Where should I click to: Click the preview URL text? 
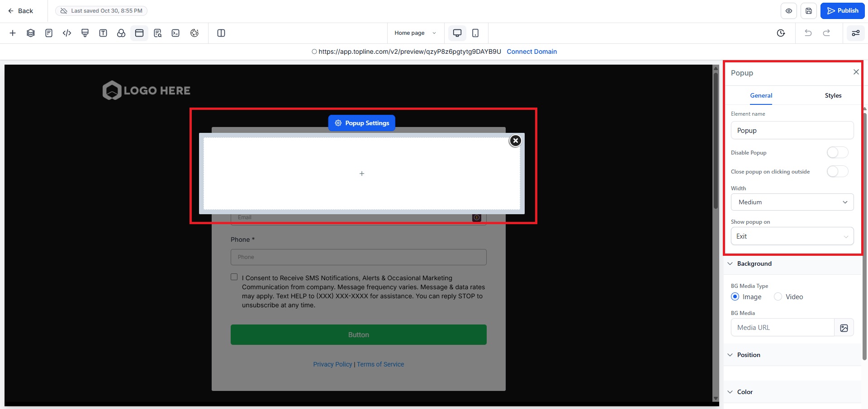[x=410, y=52]
